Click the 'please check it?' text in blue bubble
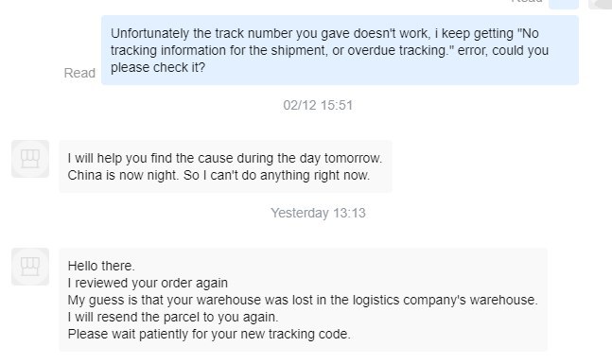612x364 pixels. 158,67
